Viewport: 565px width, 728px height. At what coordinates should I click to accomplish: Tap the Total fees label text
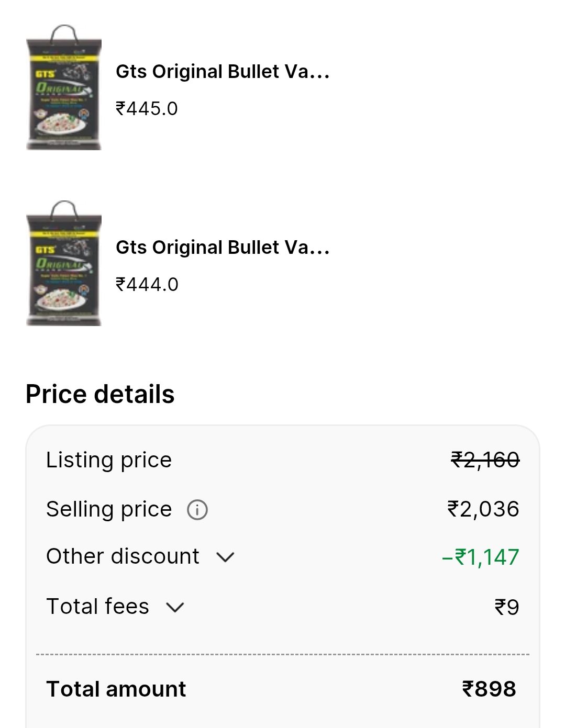coord(97,607)
